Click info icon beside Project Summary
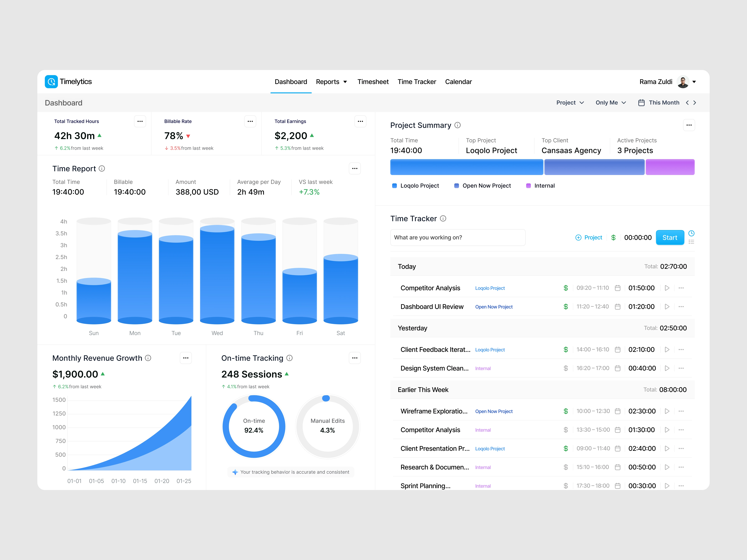747x560 pixels. click(x=458, y=125)
